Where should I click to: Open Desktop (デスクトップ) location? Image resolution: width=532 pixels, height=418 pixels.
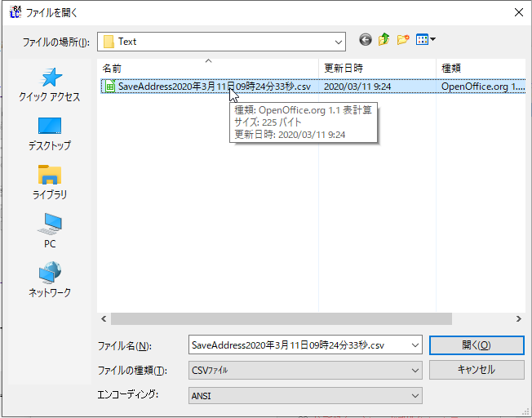pos(50,134)
